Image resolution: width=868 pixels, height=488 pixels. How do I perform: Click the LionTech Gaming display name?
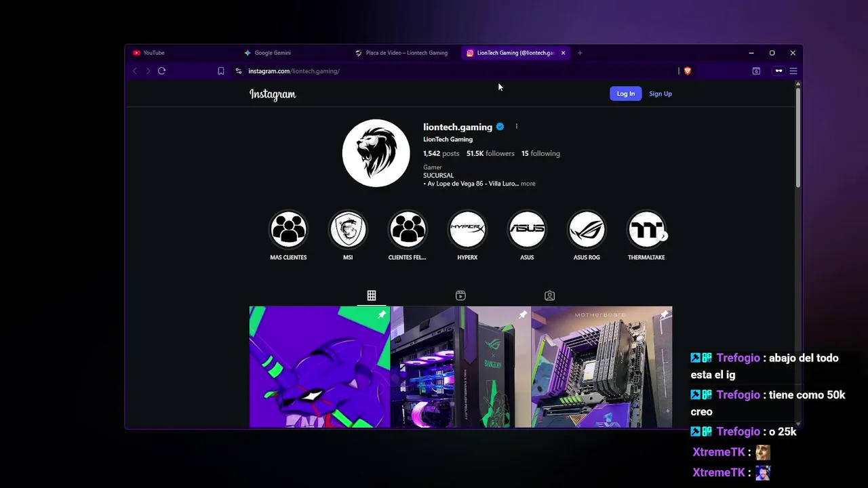point(448,140)
